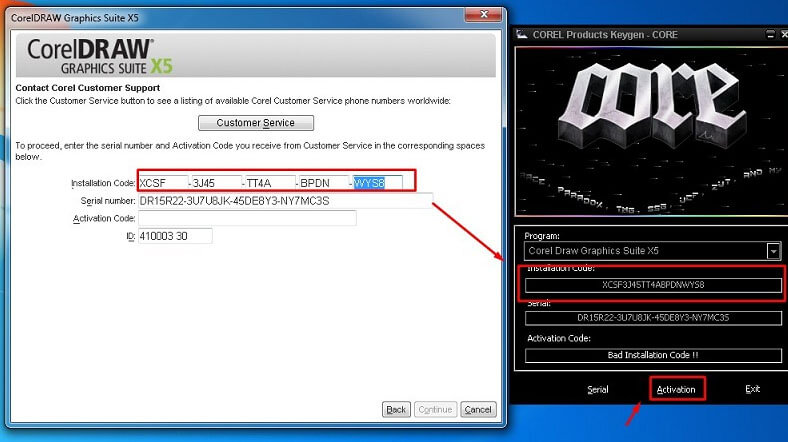The width and height of the screenshot is (788, 442).
Task: Click the Exit button
Action: coord(752,389)
